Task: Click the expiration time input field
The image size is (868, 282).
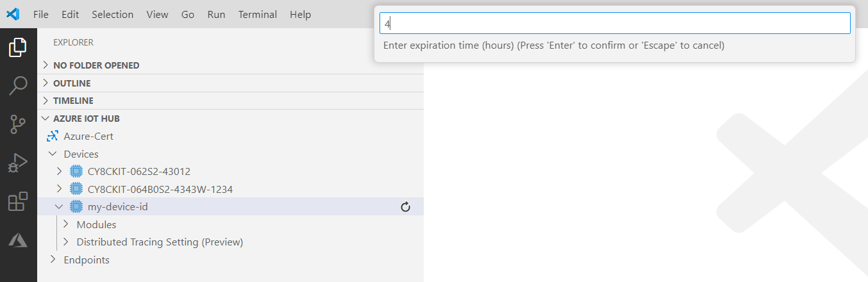Action: click(615, 24)
